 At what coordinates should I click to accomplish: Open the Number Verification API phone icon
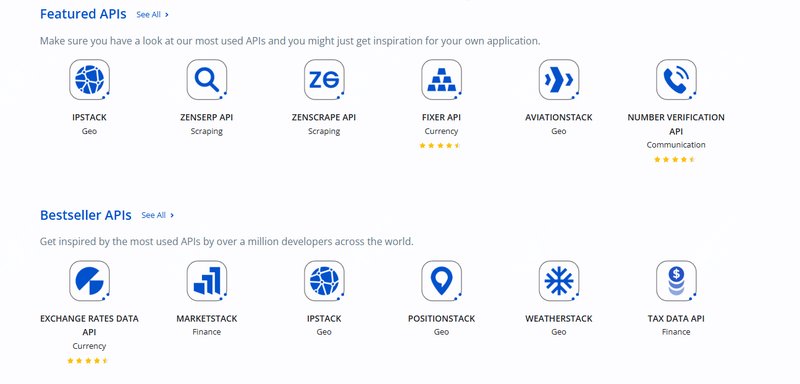[x=676, y=80]
